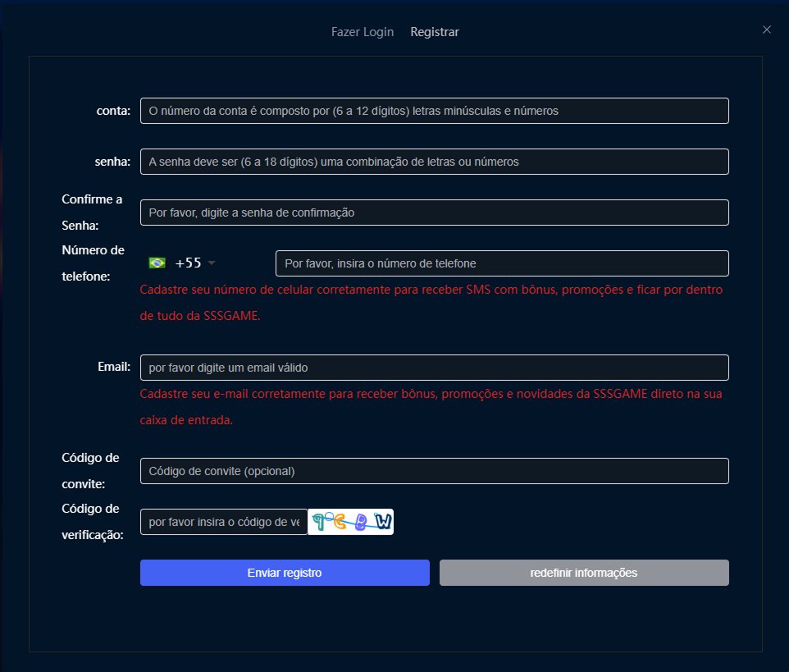789x672 pixels.
Task: Focus the conta account number field
Action: click(x=434, y=111)
